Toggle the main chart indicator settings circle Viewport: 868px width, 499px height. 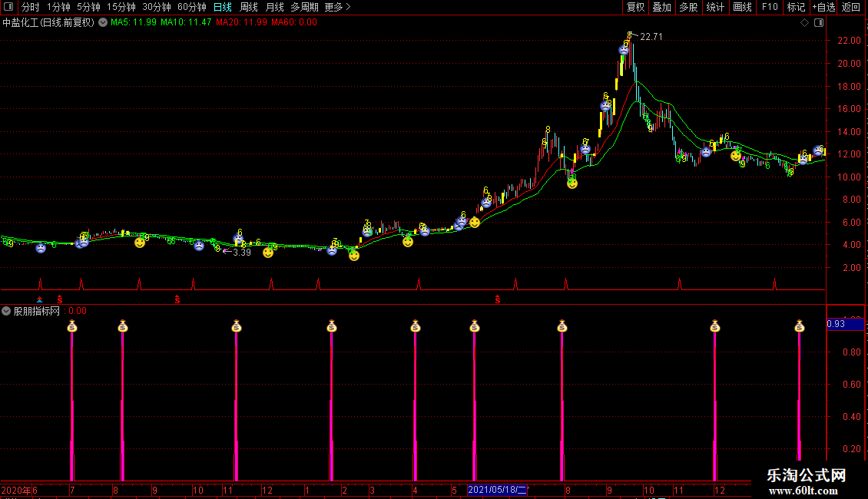point(103,23)
